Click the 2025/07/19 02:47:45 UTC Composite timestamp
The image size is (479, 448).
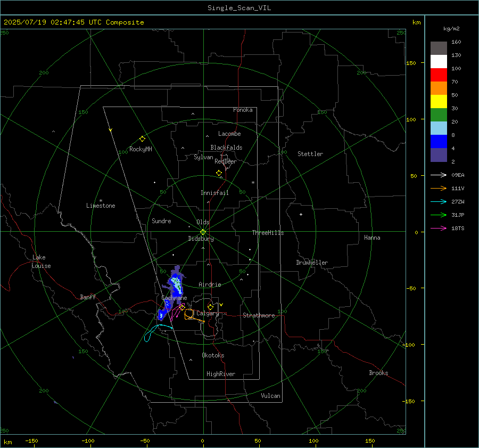73,22
